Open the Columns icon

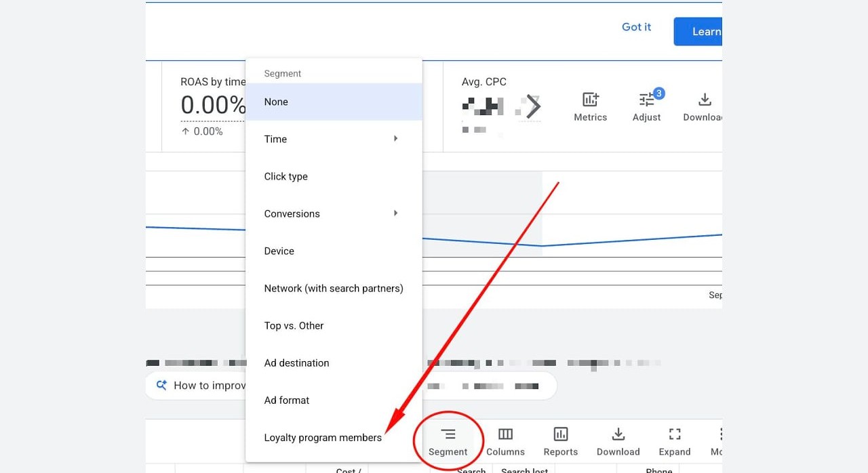point(505,434)
